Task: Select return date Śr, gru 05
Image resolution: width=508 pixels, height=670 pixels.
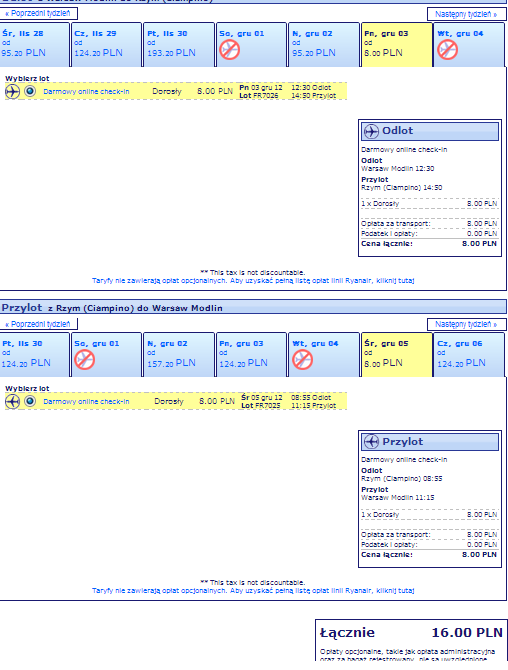Action: click(x=397, y=355)
